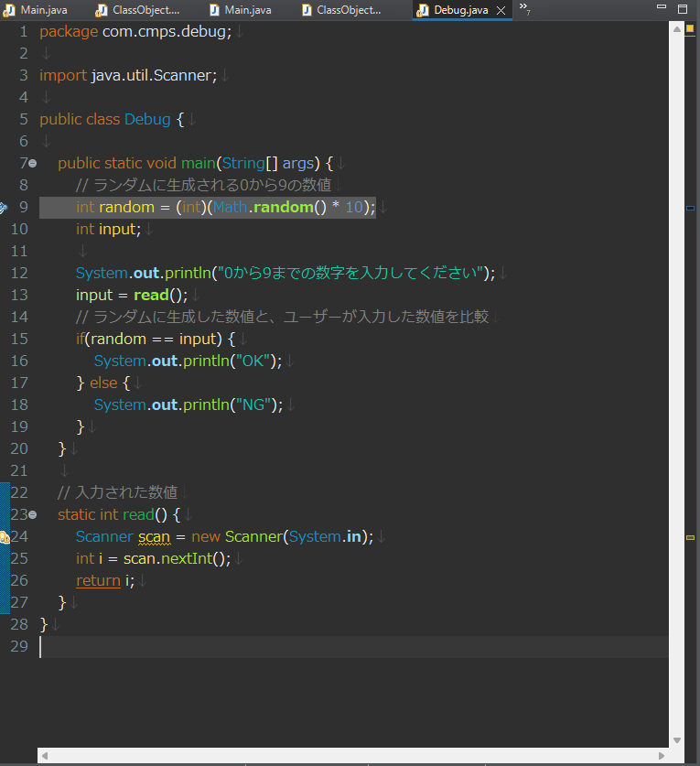Click the blue marker in the overview ruler
The image size is (700, 766).
(690, 209)
